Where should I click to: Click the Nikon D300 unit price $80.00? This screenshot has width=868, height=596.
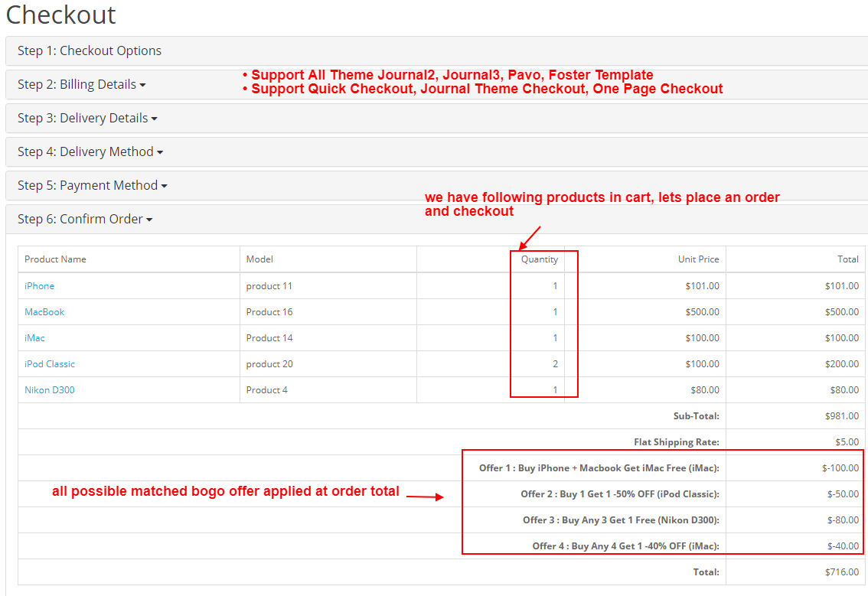tap(705, 390)
